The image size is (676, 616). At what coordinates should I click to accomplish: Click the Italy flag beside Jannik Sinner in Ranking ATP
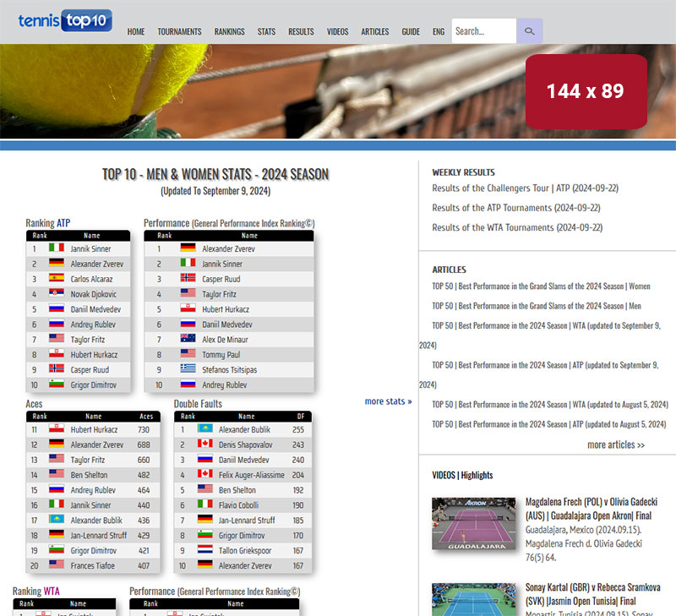point(57,248)
